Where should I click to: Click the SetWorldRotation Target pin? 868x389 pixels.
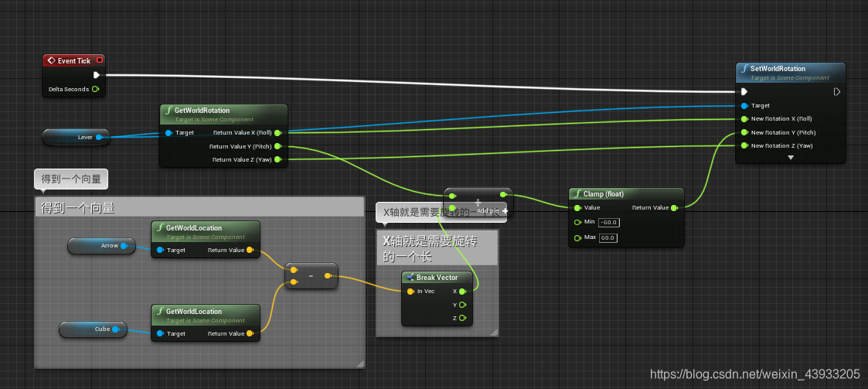744,105
